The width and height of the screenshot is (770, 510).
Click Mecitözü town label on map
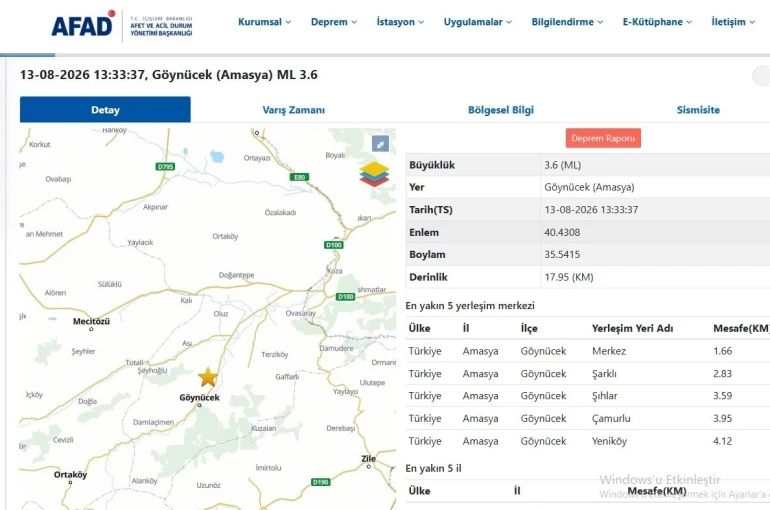[x=91, y=322]
